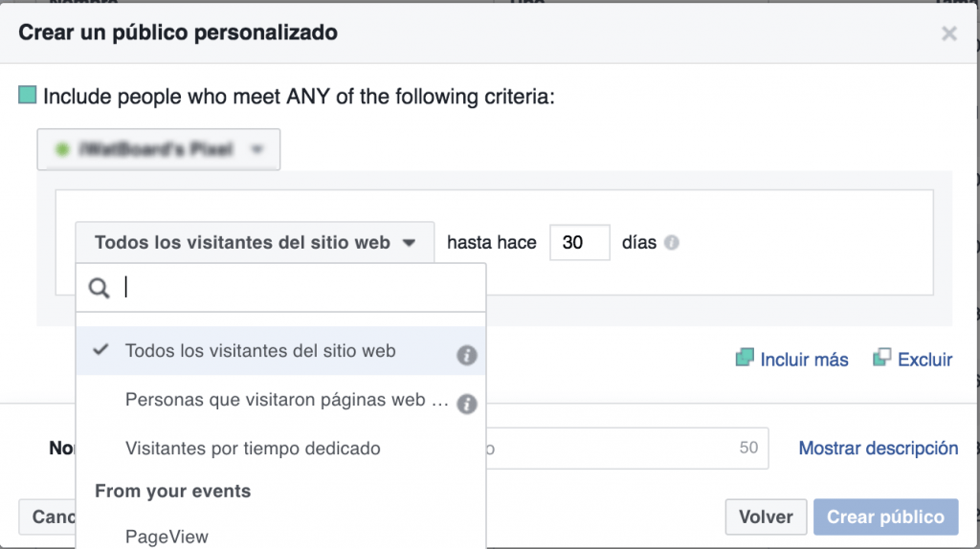Click 'Incluir más' link
Image resolution: width=980 pixels, height=549 pixels.
pos(792,359)
